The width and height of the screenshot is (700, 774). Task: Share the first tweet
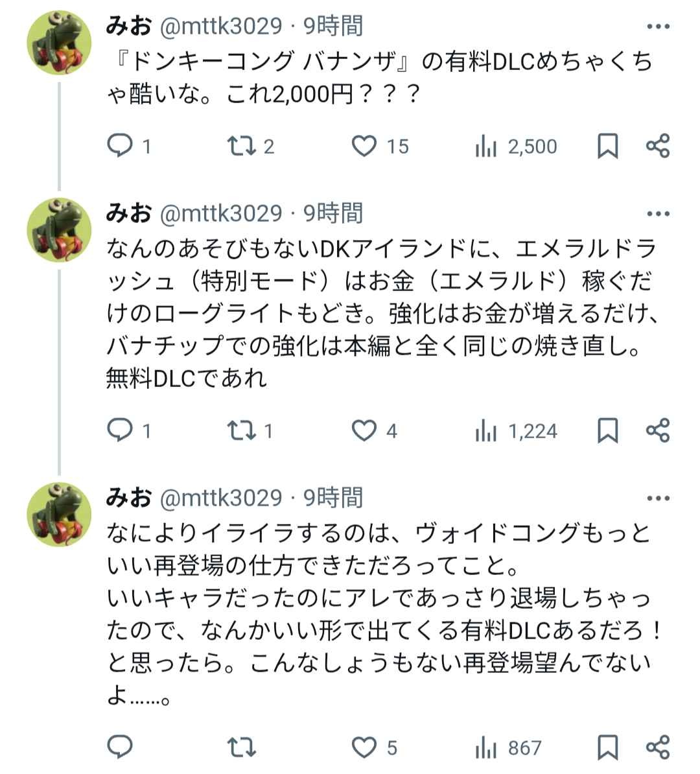click(658, 146)
